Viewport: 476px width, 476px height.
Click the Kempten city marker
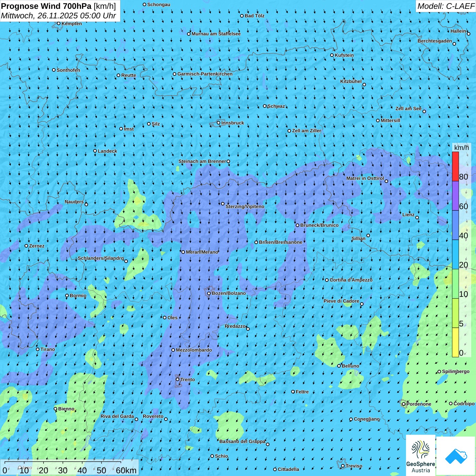58,23
